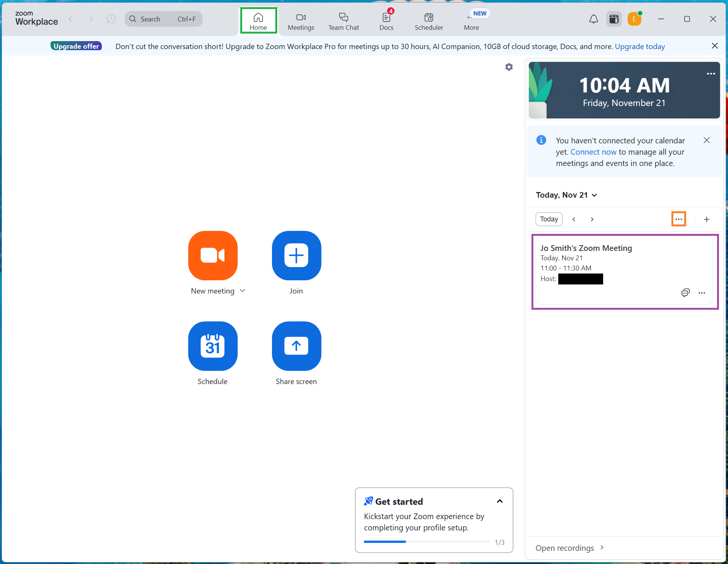
Task: Click the 11:00 - 11:30 AM meeting time
Action: (566, 268)
